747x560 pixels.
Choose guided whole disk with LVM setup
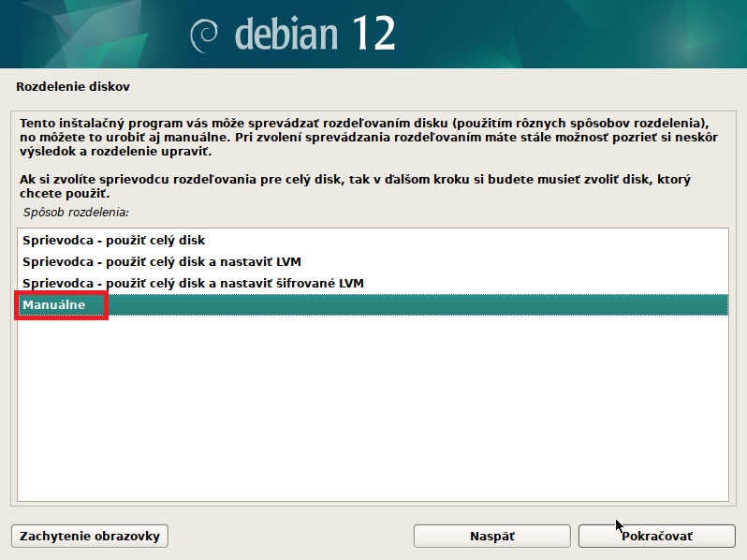[x=161, y=261]
